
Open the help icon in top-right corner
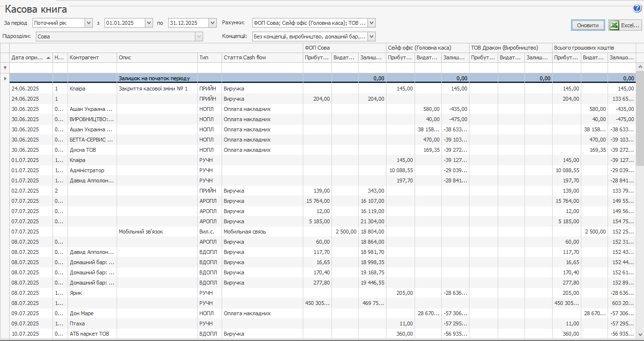[637, 8]
